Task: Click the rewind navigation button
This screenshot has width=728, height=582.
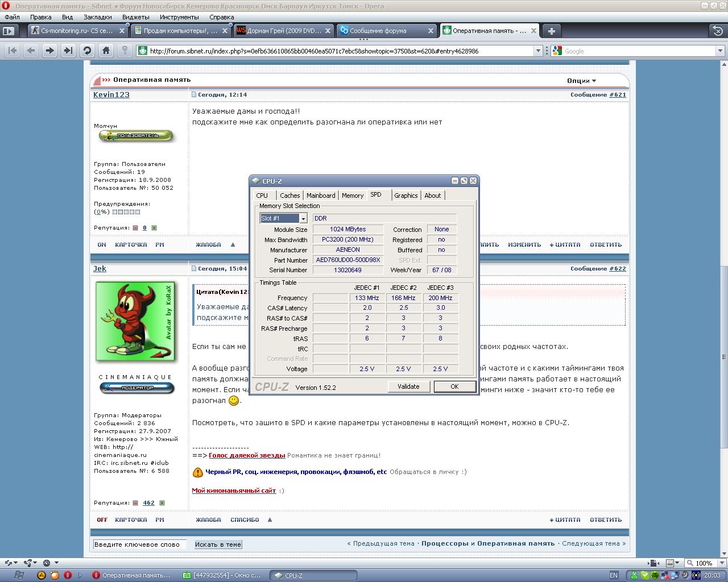Action: point(12,51)
